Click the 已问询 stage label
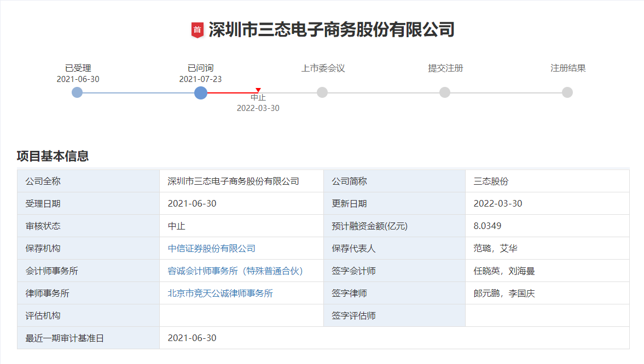 pos(200,68)
